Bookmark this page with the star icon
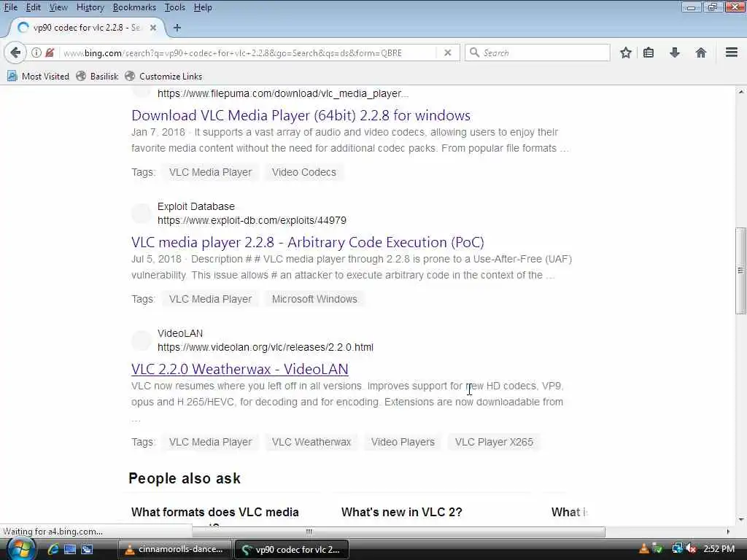 click(625, 52)
